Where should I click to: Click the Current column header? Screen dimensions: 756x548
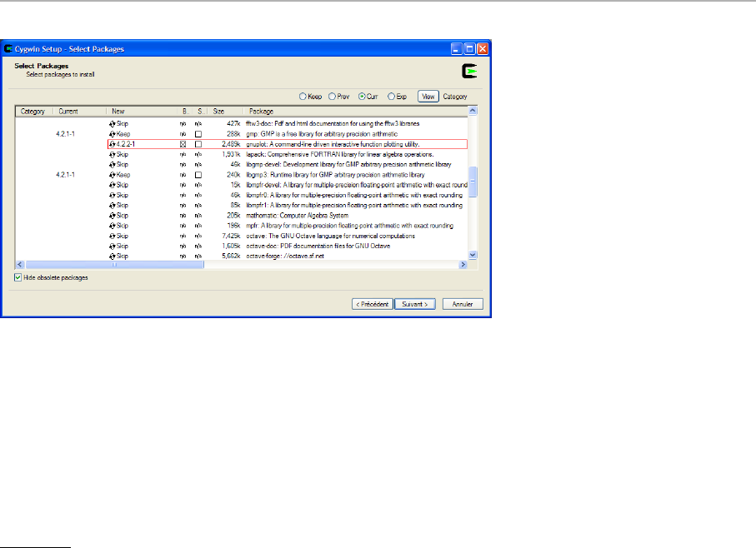pos(79,112)
